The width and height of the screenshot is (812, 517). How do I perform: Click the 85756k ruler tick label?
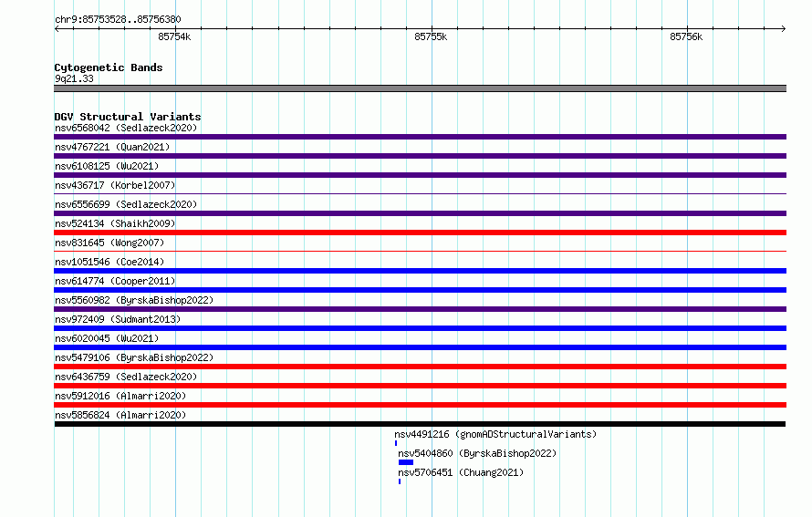tap(686, 36)
